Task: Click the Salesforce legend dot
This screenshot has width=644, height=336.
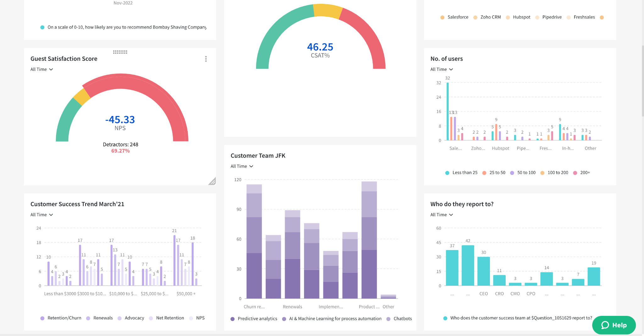Action: tap(442, 17)
